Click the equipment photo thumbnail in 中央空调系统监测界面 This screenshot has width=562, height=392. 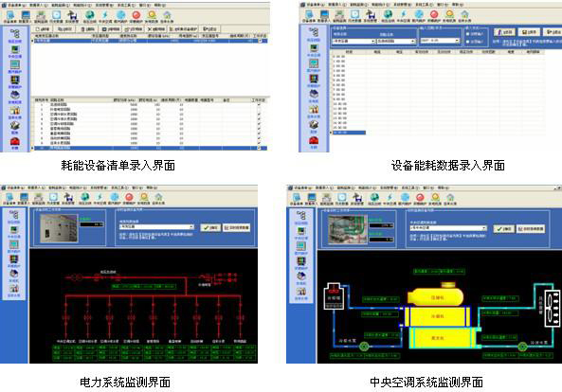pyautogui.click(x=348, y=229)
